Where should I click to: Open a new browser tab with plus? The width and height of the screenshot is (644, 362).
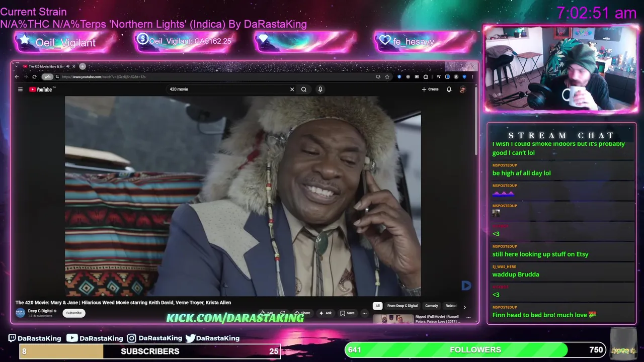(x=83, y=66)
